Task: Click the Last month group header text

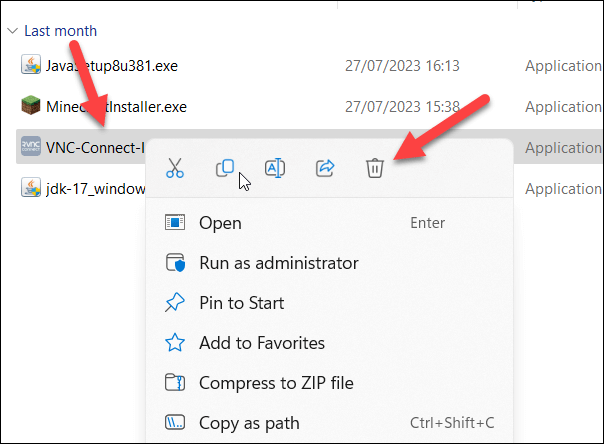Action: pyautogui.click(x=60, y=31)
